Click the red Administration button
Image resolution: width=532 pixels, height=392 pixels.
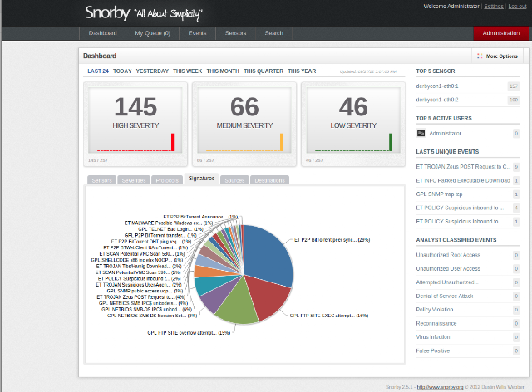[x=500, y=33]
